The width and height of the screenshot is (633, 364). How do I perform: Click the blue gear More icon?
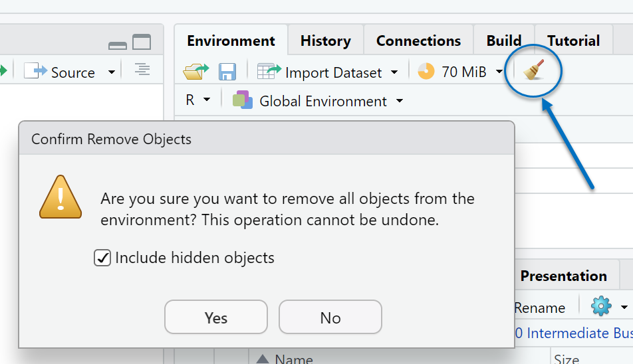tap(600, 306)
